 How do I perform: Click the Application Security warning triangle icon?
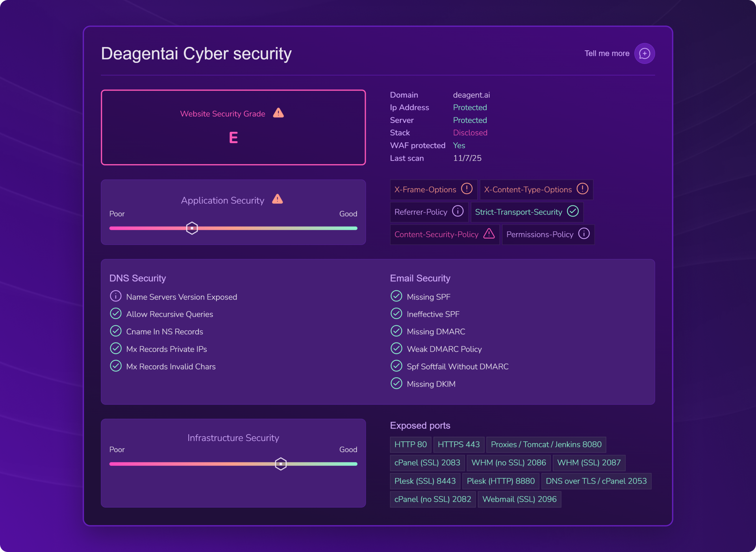point(278,199)
